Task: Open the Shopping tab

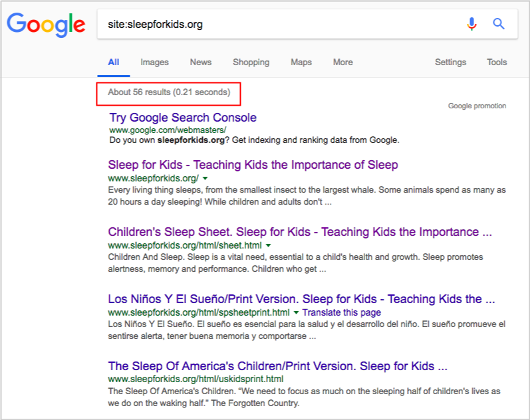Action: point(251,62)
